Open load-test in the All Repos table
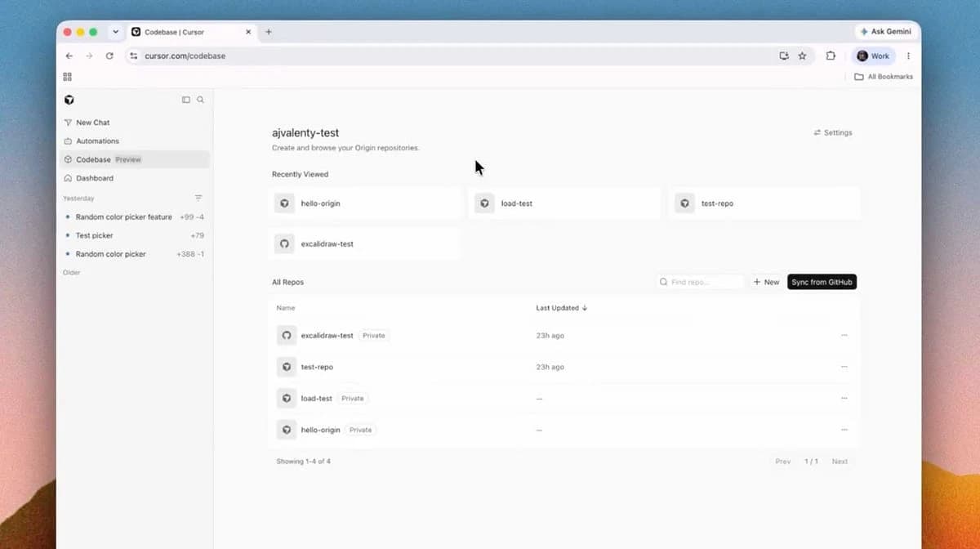This screenshot has height=549, width=980. pyautogui.click(x=316, y=399)
